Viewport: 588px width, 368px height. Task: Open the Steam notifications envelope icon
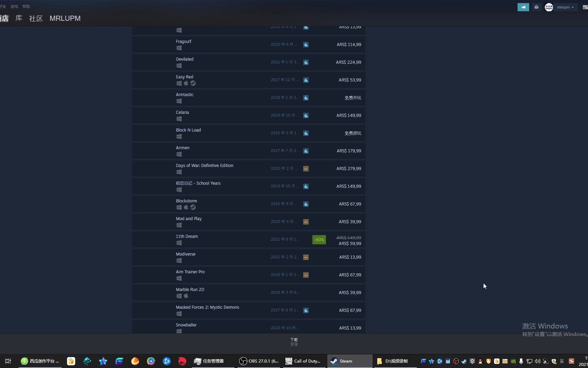click(536, 7)
